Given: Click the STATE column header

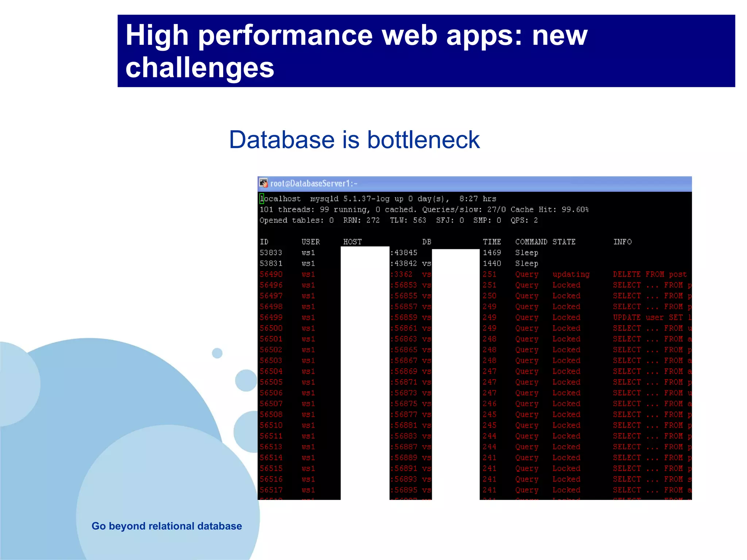Looking at the screenshot, I should point(564,242).
